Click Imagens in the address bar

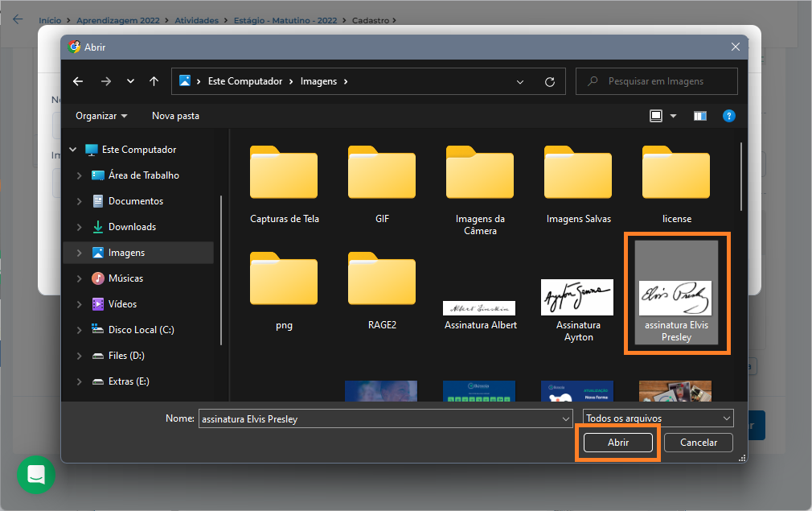coord(318,81)
